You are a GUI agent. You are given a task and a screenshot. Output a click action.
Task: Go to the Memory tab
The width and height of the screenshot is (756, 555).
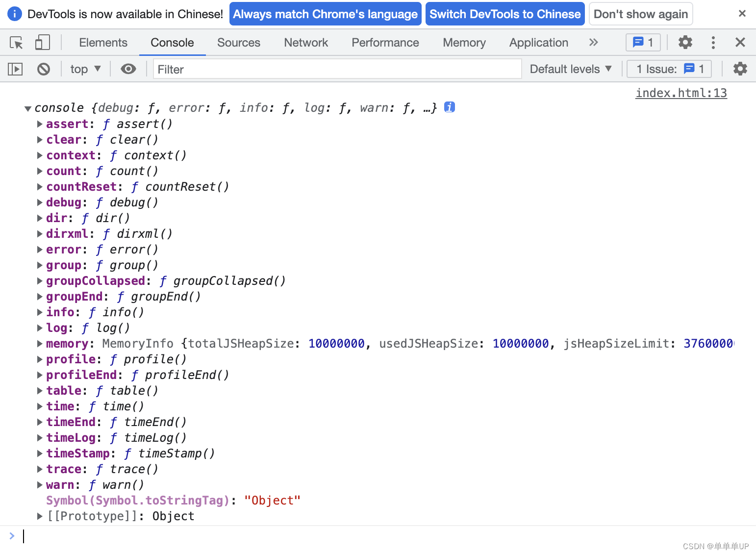tap(464, 43)
